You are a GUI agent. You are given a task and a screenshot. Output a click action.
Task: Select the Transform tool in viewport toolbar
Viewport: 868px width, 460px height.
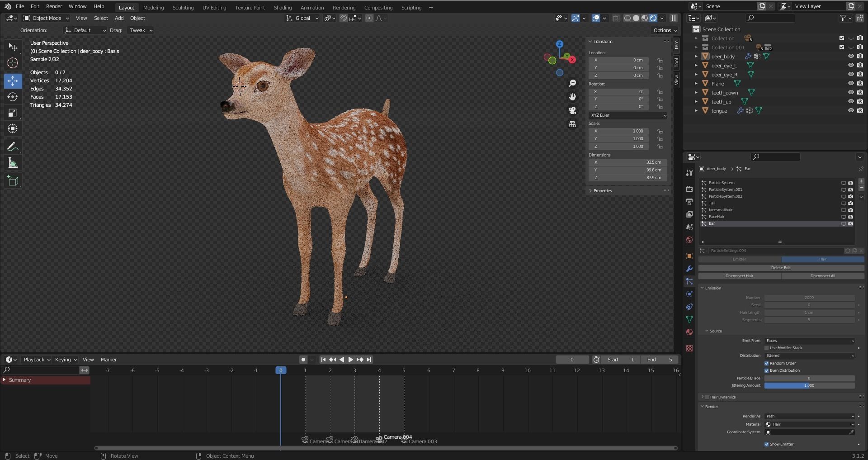(x=13, y=128)
